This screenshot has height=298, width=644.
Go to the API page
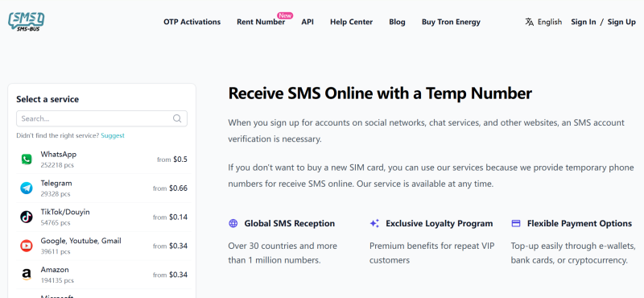[x=308, y=23]
